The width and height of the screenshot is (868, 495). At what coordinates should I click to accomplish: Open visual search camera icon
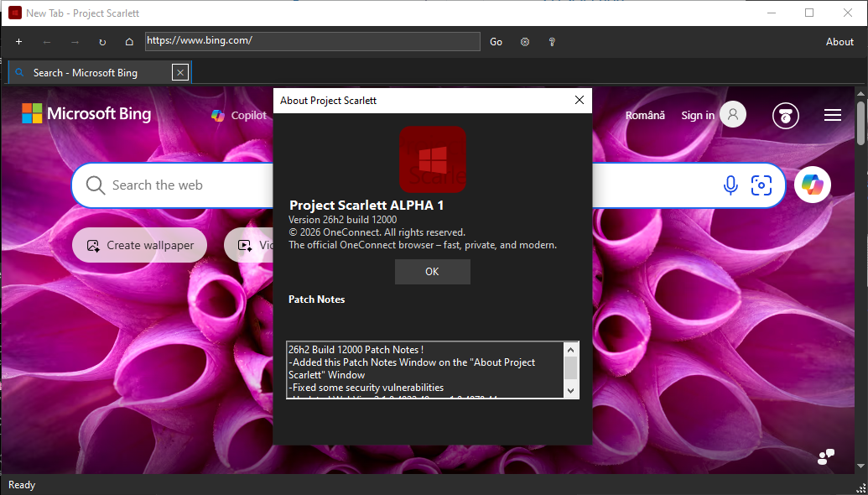[761, 185]
